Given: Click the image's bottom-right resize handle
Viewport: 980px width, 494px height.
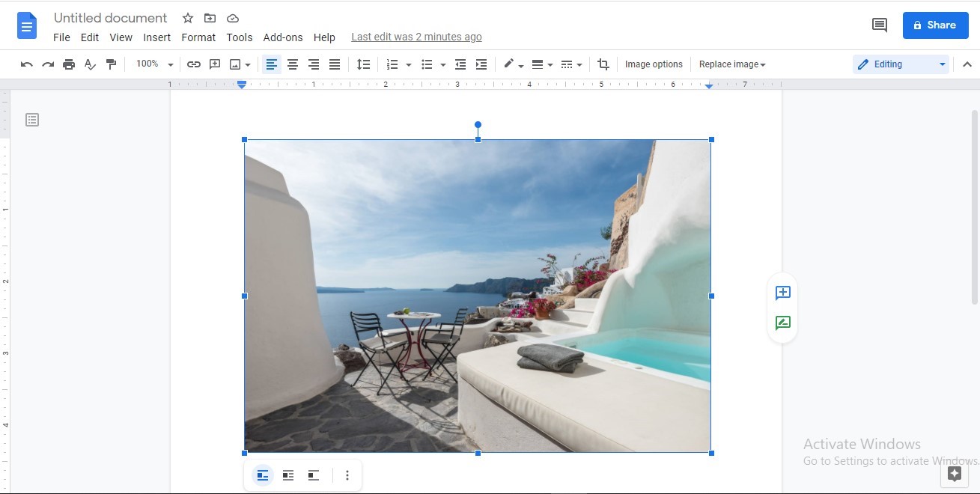Looking at the screenshot, I should pos(711,453).
